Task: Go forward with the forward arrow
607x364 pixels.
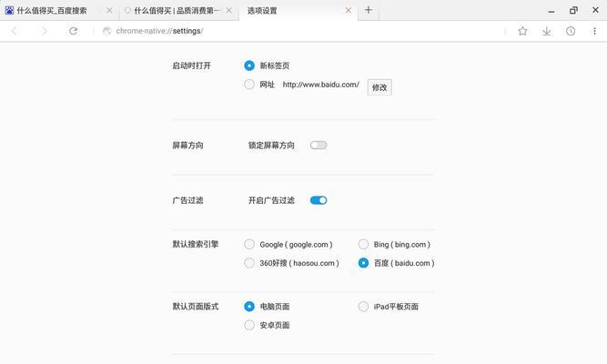Action: [x=44, y=31]
